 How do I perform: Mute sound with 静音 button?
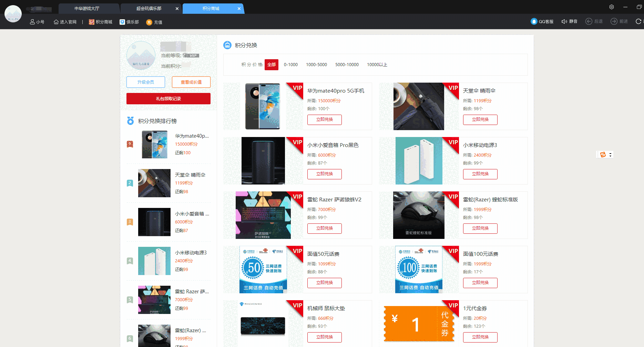[x=569, y=21]
